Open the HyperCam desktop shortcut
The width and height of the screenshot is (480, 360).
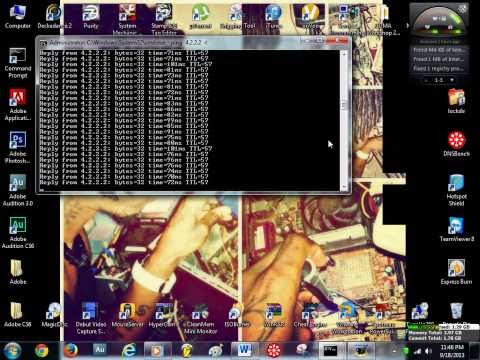pos(163,314)
